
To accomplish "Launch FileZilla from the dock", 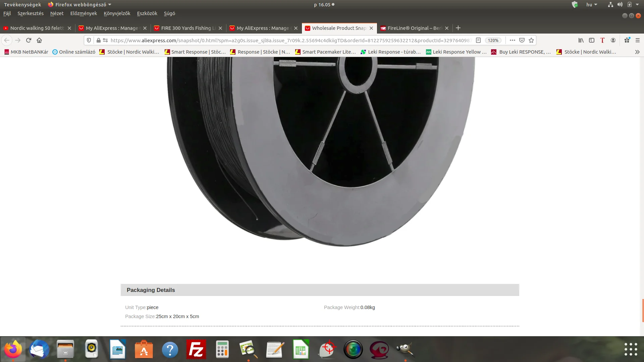I will click(196, 350).
